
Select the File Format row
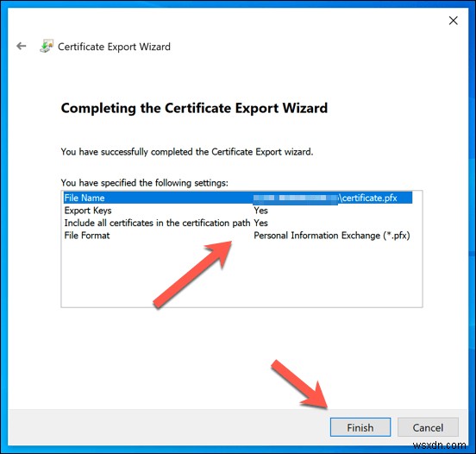click(238, 236)
